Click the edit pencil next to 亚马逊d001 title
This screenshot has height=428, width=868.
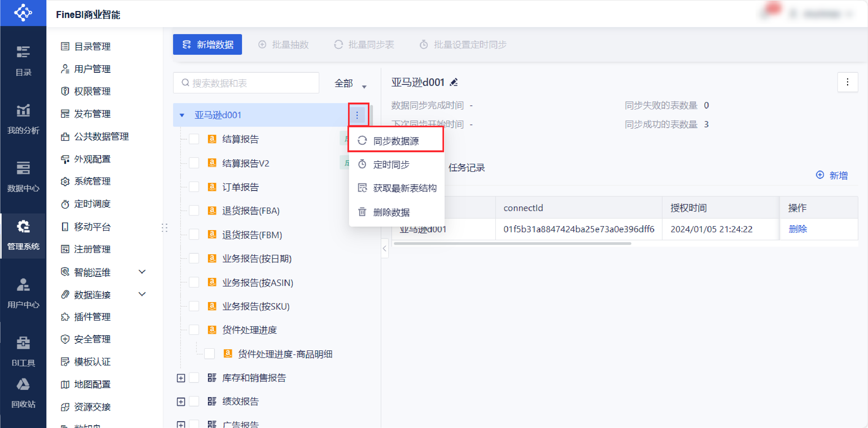coord(454,82)
